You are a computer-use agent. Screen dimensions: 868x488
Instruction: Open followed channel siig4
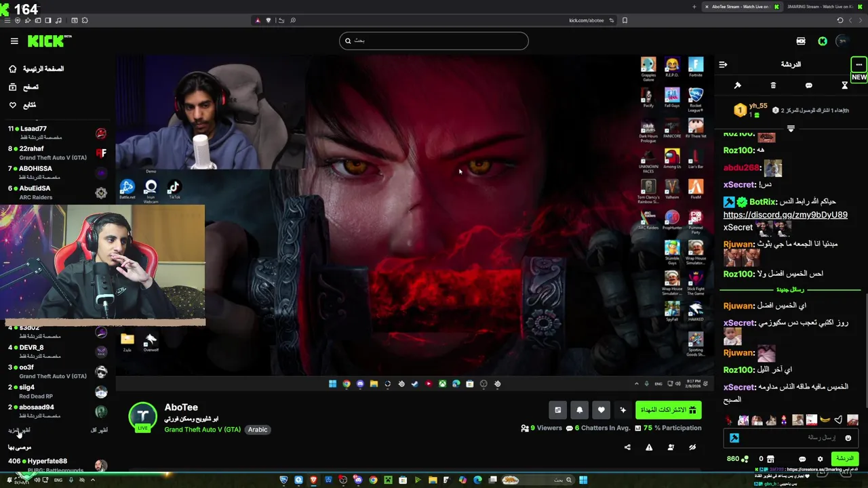coord(57,391)
